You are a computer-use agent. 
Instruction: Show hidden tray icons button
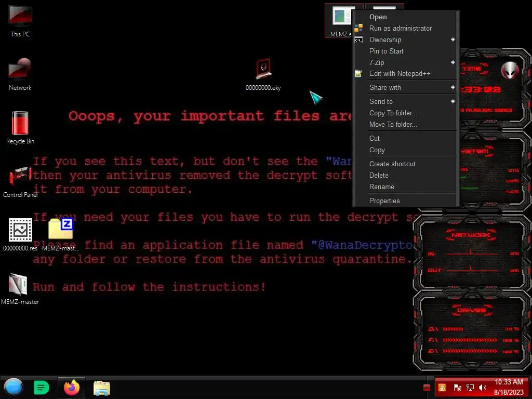coord(427,387)
